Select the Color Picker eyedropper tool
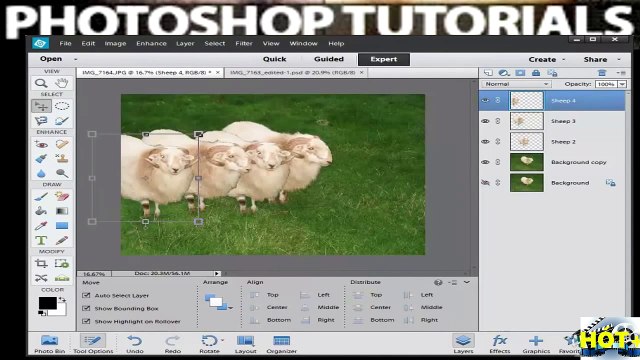The image size is (640, 360). [x=41, y=226]
